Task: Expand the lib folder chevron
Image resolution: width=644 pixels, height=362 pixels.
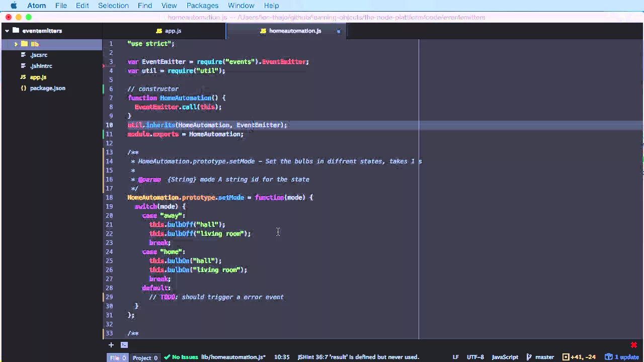Action: [16, 44]
